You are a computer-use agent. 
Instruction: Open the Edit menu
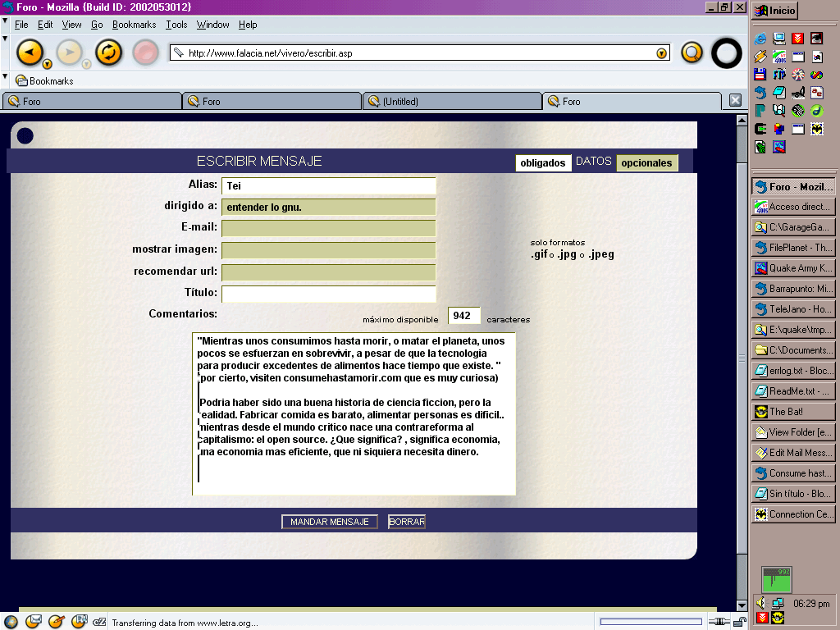pyautogui.click(x=45, y=25)
